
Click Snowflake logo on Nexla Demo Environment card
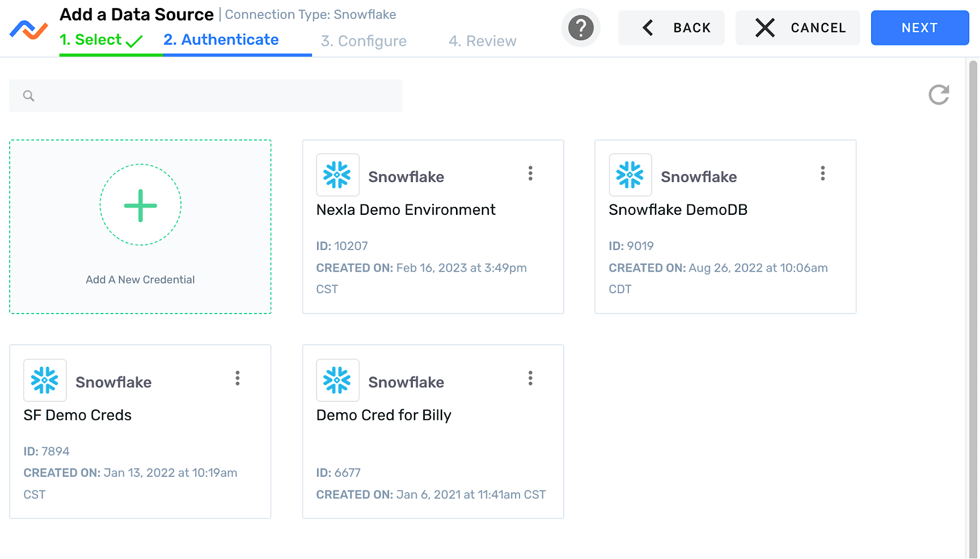337,175
